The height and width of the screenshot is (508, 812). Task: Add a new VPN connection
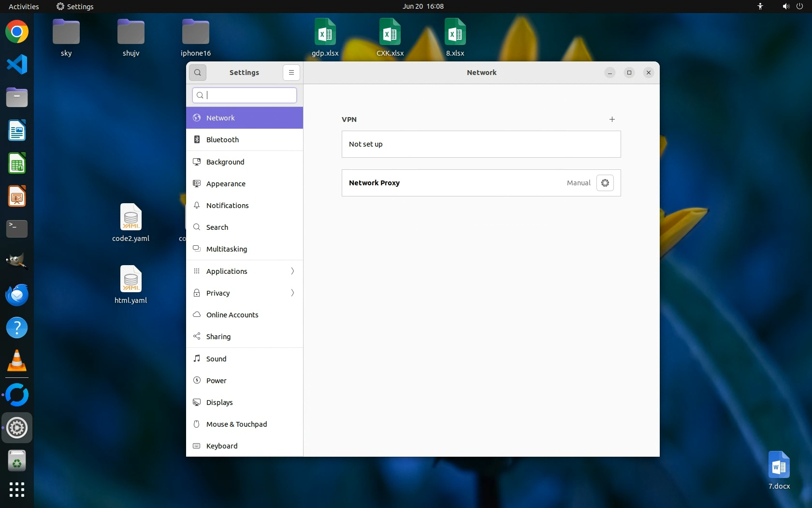[612, 120]
